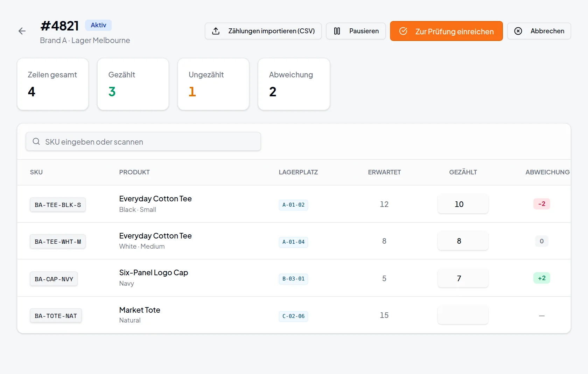Click the Aktiv status badge
This screenshot has width=588, height=374.
(x=98, y=25)
